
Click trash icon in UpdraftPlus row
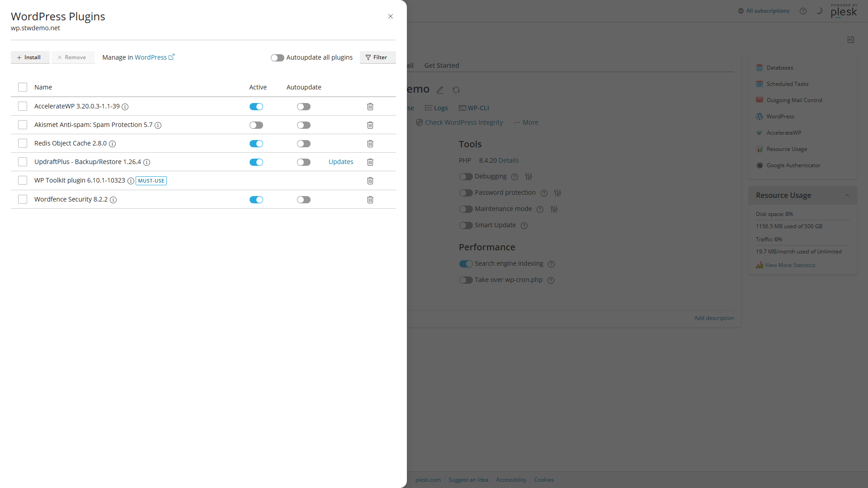pos(370,162)
